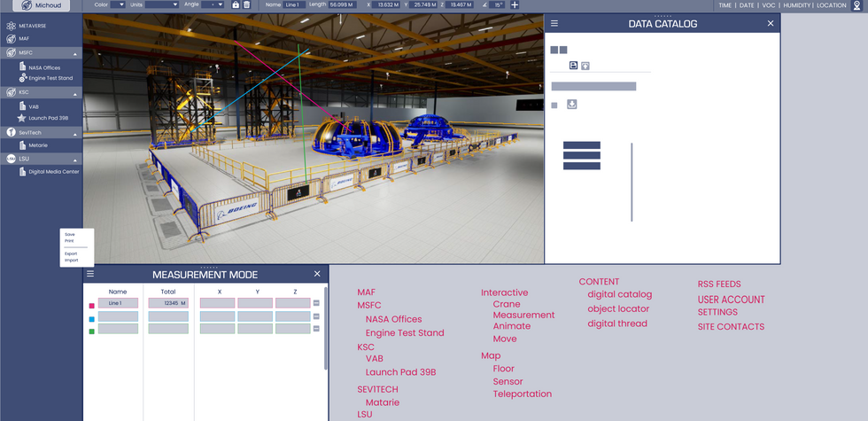The height and width of the screenshot is (421, 868).
Task: Click the Crane link under Interactive
Action: (x=507, y=303)
